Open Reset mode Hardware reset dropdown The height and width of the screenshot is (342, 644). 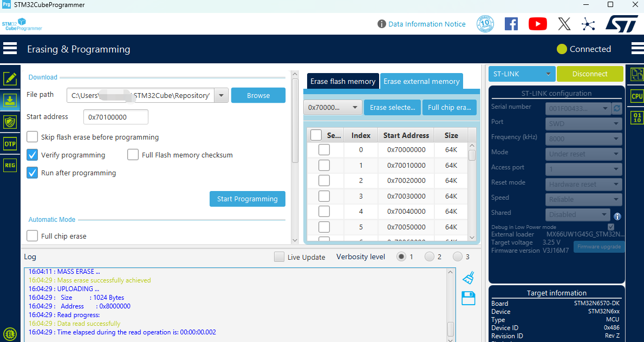pyautogui.click(x=583, y=185)
